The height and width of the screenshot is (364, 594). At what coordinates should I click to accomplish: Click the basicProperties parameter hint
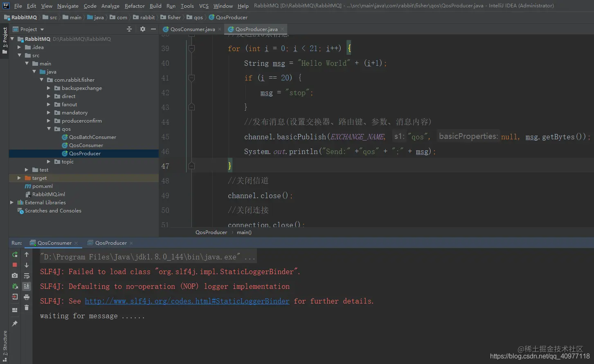tap(468, 136)
